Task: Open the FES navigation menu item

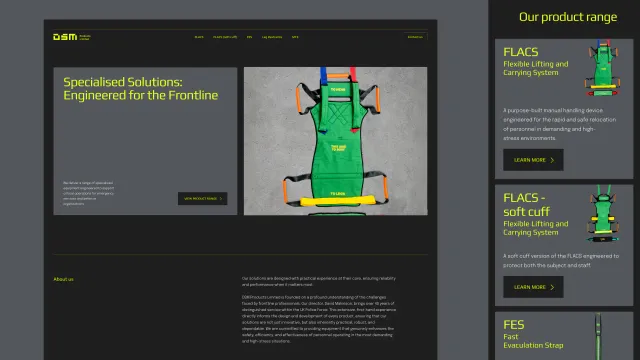Action: [x=249, y=37]
